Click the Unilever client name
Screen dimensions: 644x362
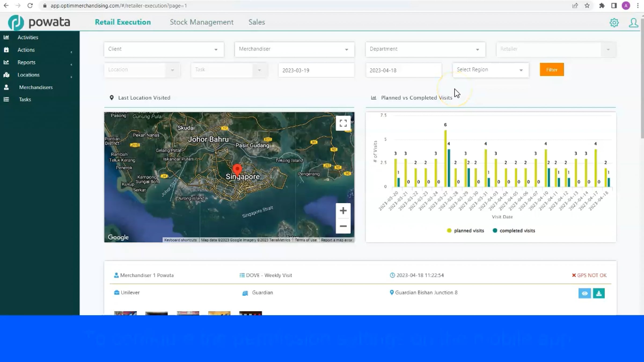[x=130, y=293]
